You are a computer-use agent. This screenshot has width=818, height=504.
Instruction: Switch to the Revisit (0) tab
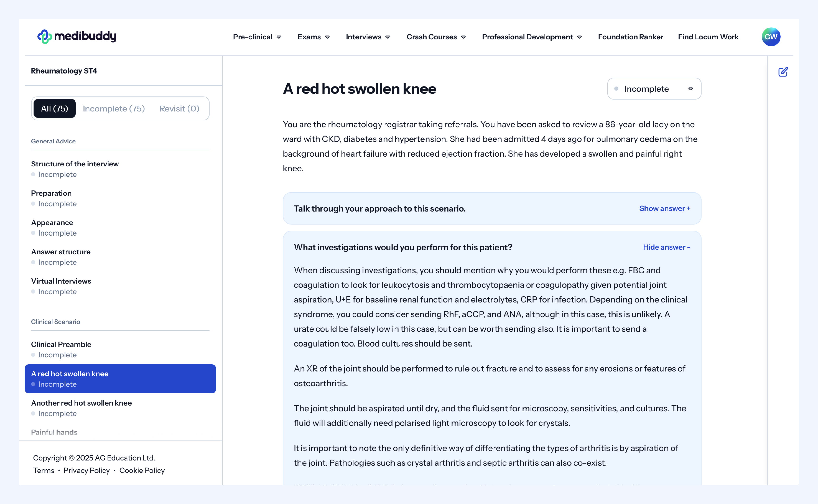pos(179,108)
